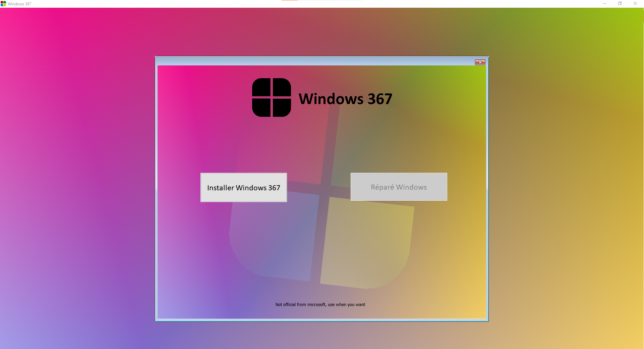
Task: Minimize the Windows 367 main window
Action: click(605, 4)
